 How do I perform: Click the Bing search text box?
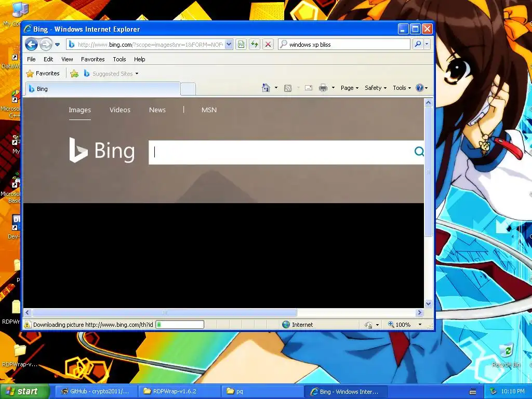280,152
